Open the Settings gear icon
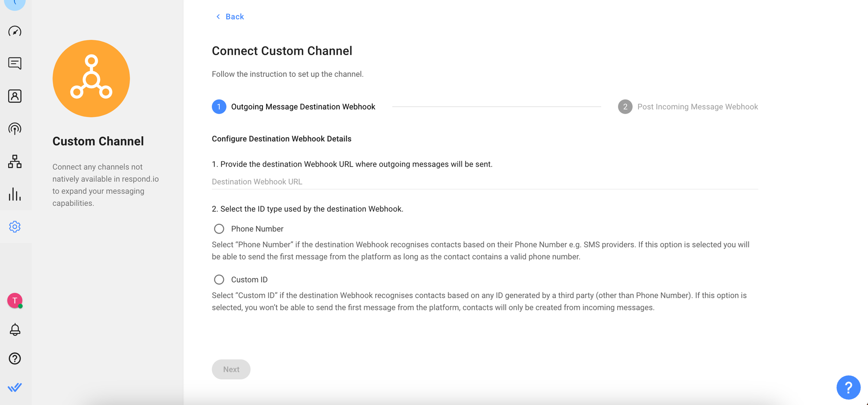 tap(15, 227)
